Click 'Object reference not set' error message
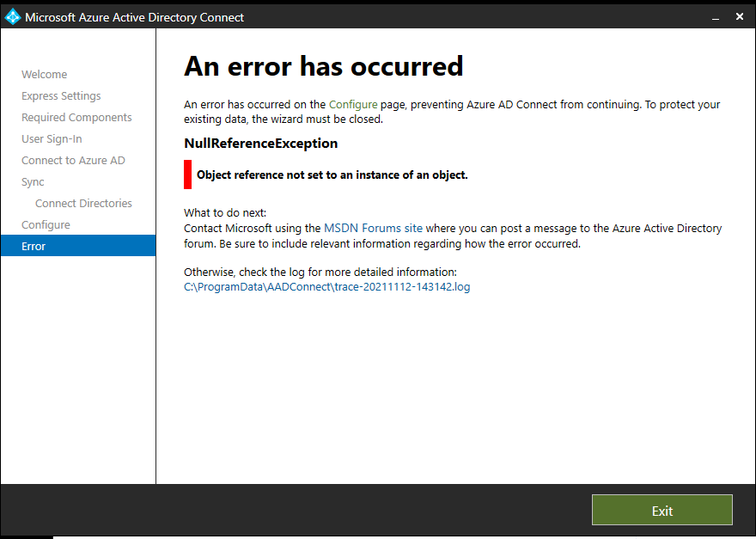The image size is (756, 539). (x=332, y=175)
